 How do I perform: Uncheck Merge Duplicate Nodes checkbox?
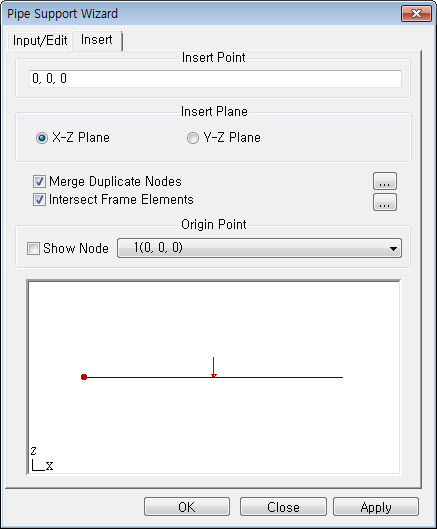39,182
